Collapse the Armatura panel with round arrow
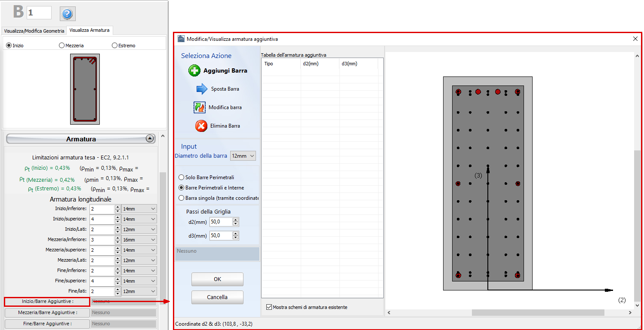The width and height of the screenshot is (644, 330). 149,138
